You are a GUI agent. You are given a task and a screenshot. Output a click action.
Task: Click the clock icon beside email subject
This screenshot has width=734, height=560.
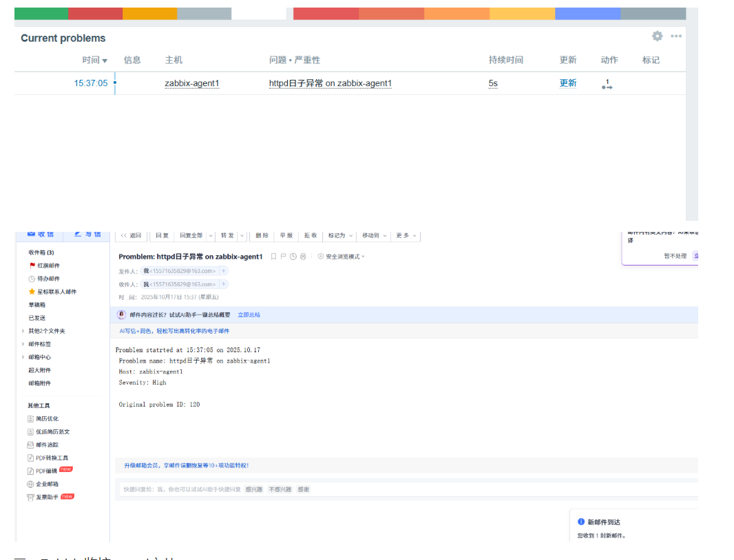293,257
